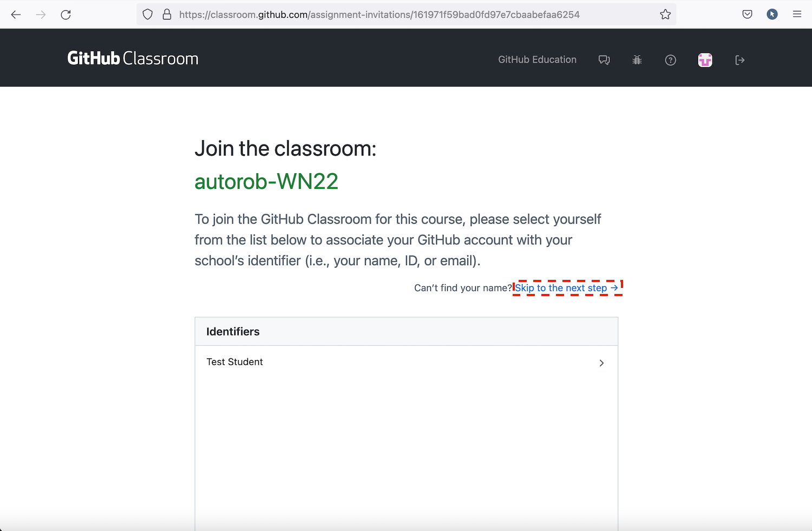The height and width of the screenshot is (531, 812).
Task: Click the autorob-WN22 classroom name
Action: [266, 181]
